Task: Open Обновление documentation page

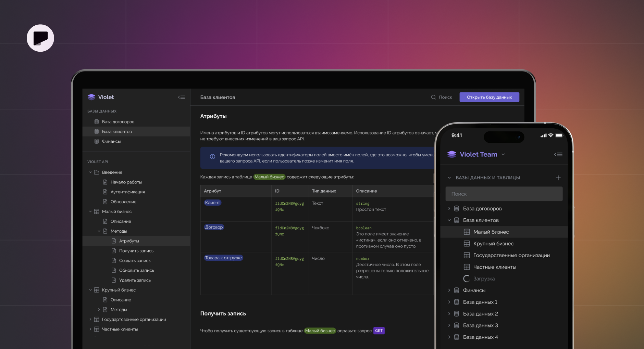Action: [x=123, y=202]
